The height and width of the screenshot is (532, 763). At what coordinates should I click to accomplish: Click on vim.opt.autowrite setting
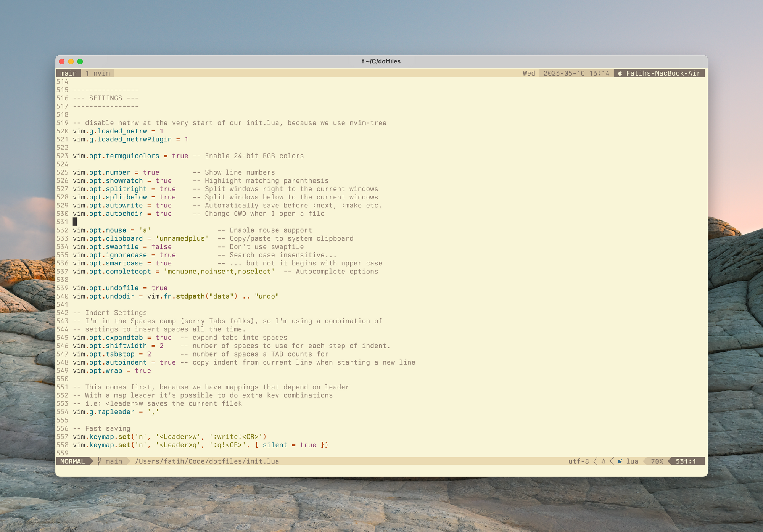pyautogui.click(x=122, y=206)
